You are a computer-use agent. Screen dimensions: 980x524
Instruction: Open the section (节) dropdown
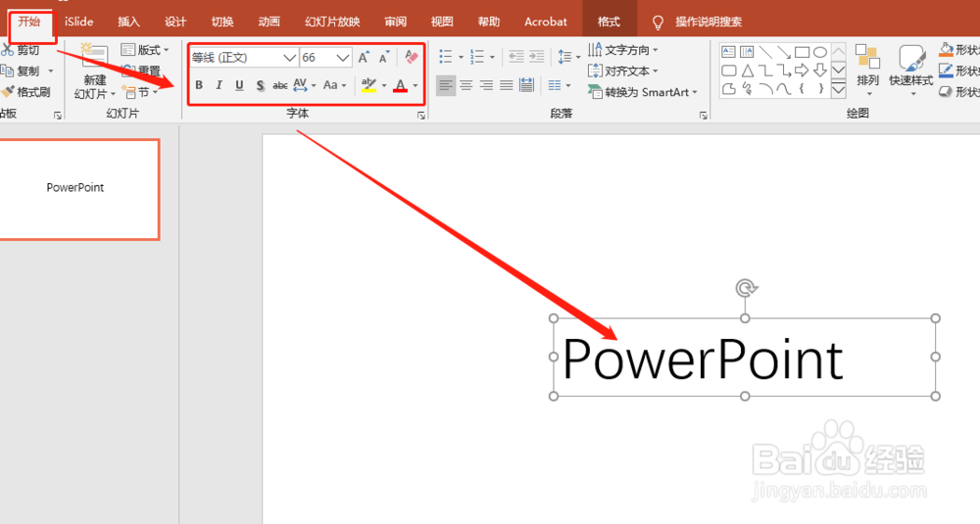(140, 92)
